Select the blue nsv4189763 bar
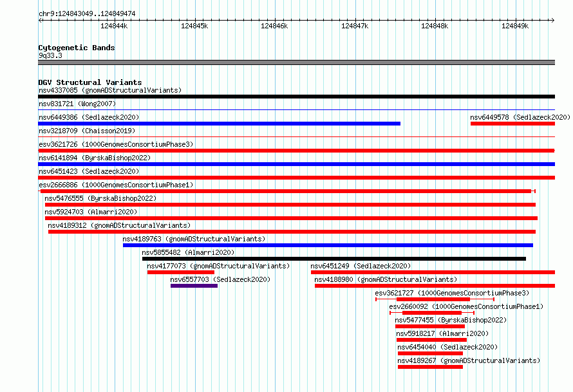This screenshot has height=392, width=573. point(328,245)
